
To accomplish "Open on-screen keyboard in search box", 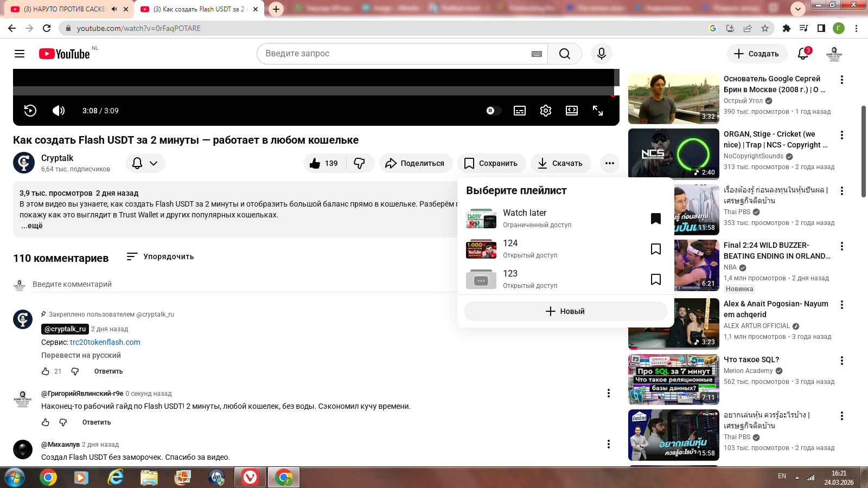I will click(x=537, y=54).
